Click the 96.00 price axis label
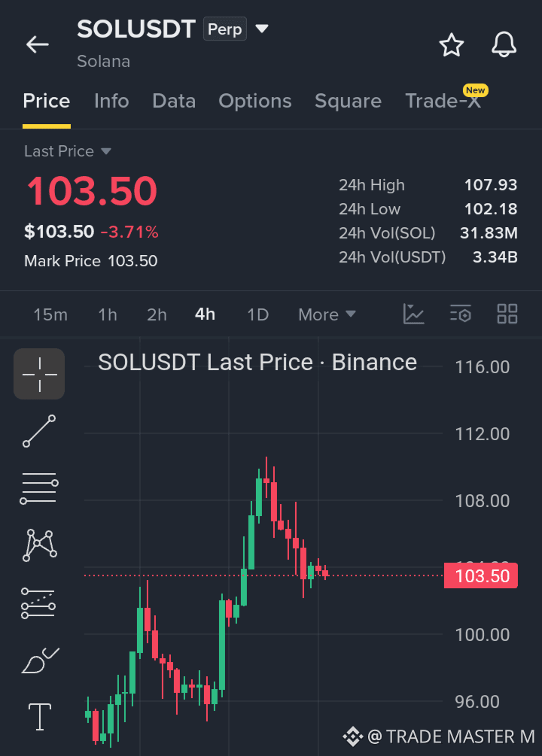Viewport: 542px width, 756px height. (477, 702)
